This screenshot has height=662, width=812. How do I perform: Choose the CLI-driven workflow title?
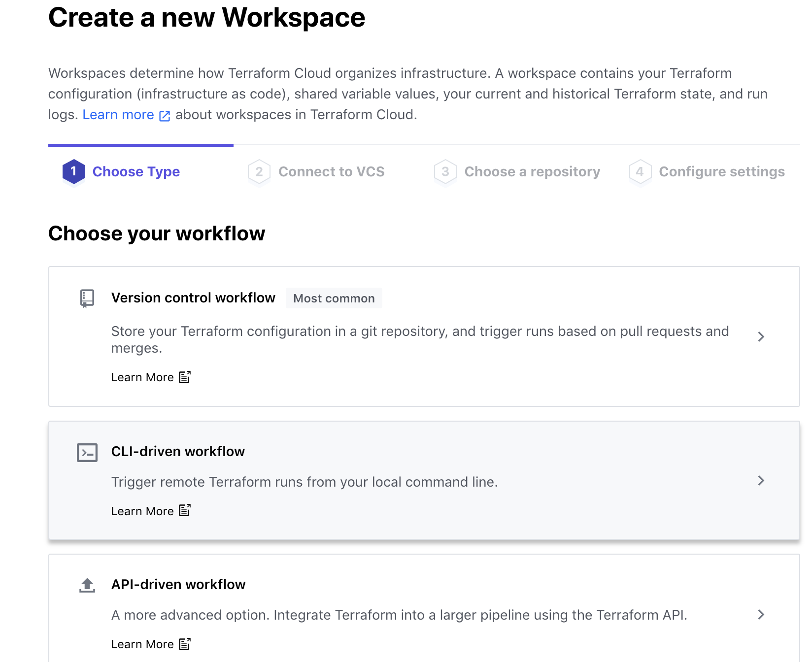click(x=178, y=452)
